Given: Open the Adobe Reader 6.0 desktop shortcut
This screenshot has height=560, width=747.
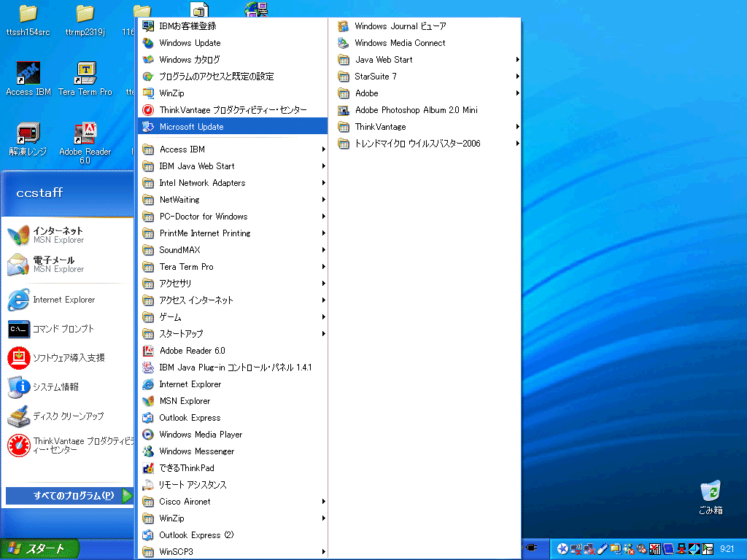Looking at the screenshot, I should [85, 133].
